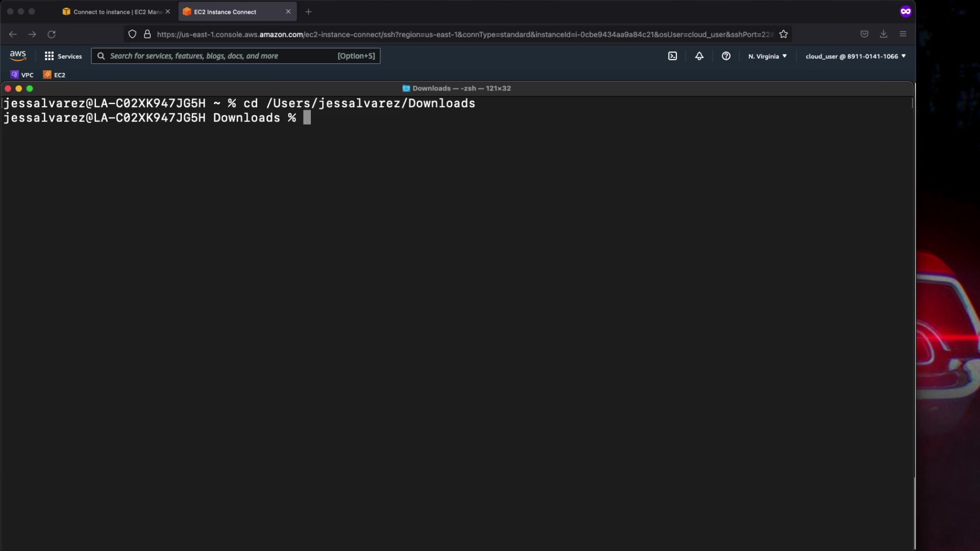This screenshot has width=980, height=551.
Task: Open the AWS help question mark
Action: click(x=726, y=56)
